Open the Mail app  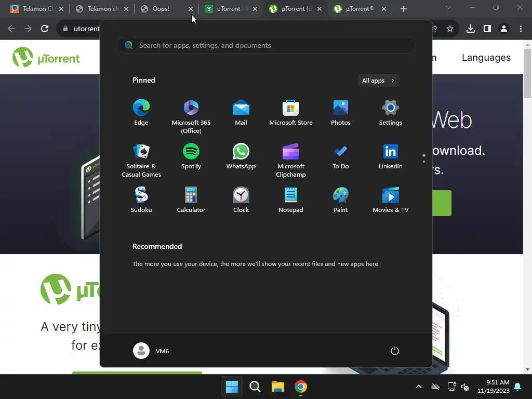241,113
